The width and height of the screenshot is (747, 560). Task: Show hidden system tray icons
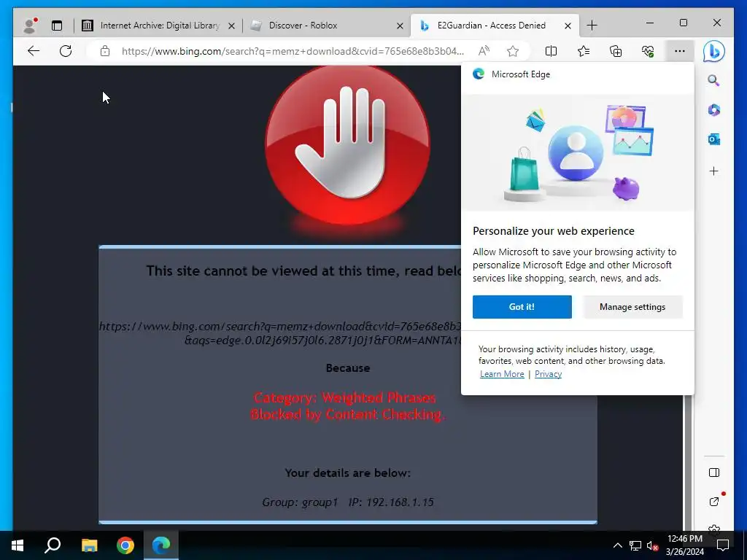(x=617, y=545)
